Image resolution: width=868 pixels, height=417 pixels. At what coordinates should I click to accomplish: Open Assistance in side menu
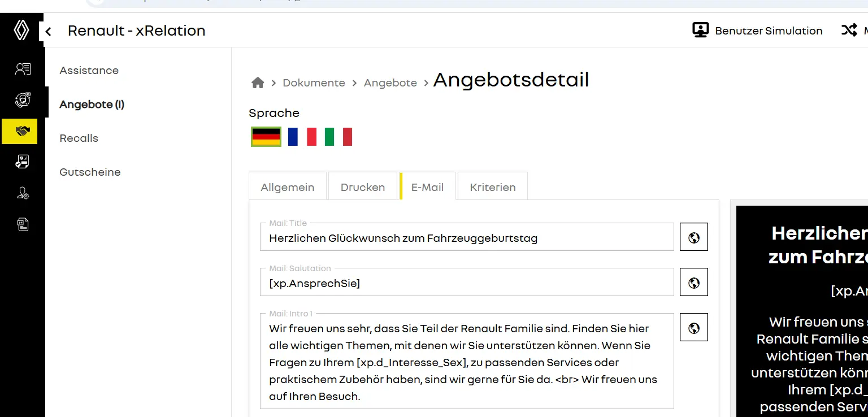point(89,71)
